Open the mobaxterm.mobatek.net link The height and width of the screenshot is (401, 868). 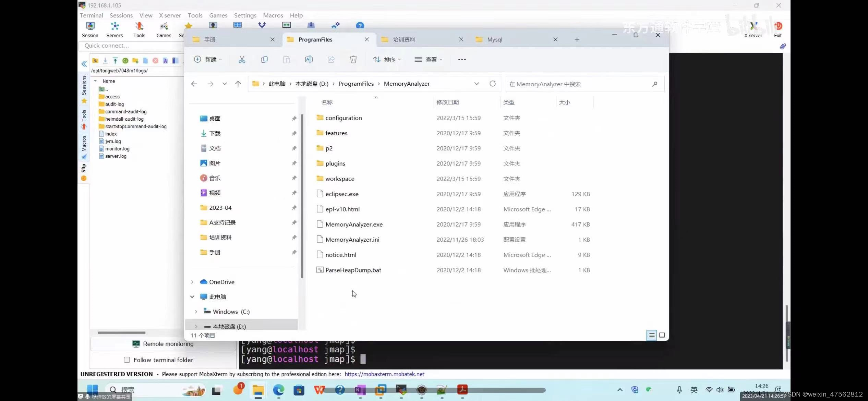pos(384,374)
